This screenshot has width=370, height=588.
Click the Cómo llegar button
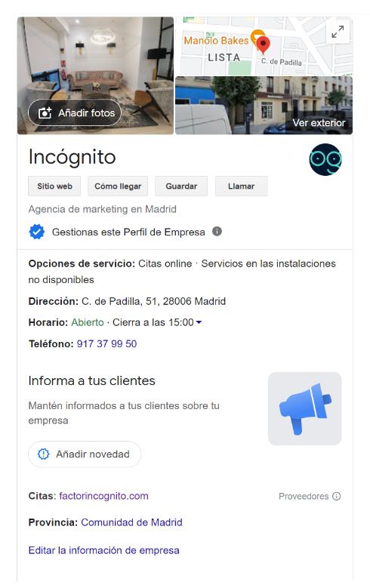[x=118, y=186]
